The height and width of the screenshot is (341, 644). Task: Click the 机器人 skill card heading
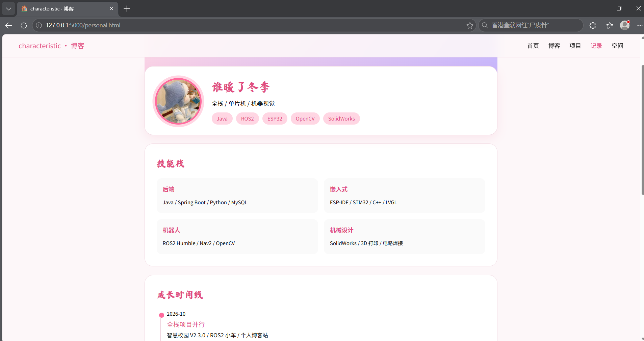(171, 230)
